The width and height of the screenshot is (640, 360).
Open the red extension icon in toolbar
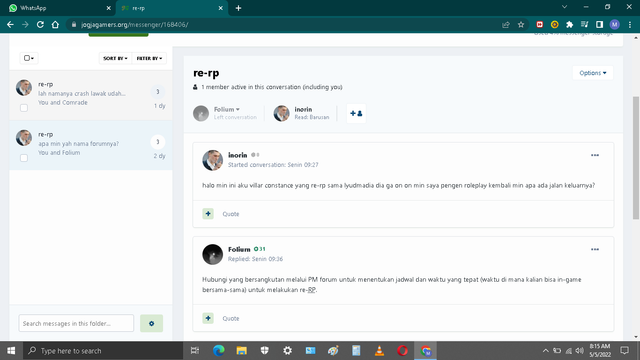(540, 24)
